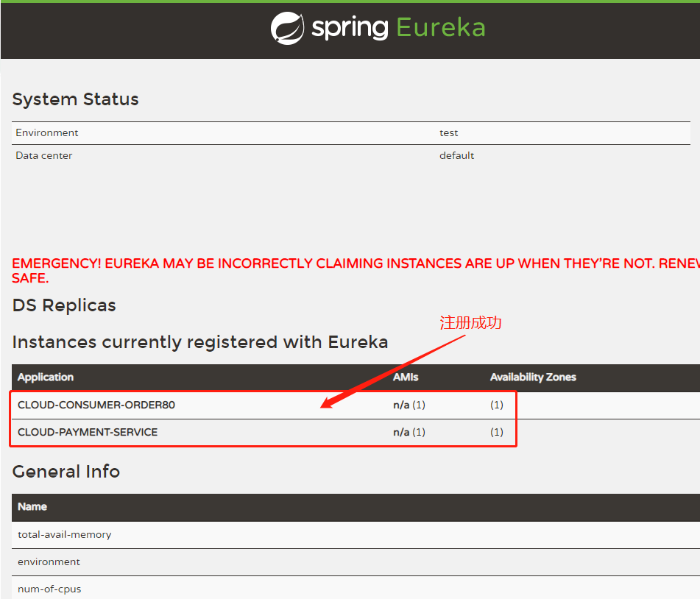700x599 pixels.
Task: Select the "System Status" heading
Action: pyautogui.click(x=75, y=99)
